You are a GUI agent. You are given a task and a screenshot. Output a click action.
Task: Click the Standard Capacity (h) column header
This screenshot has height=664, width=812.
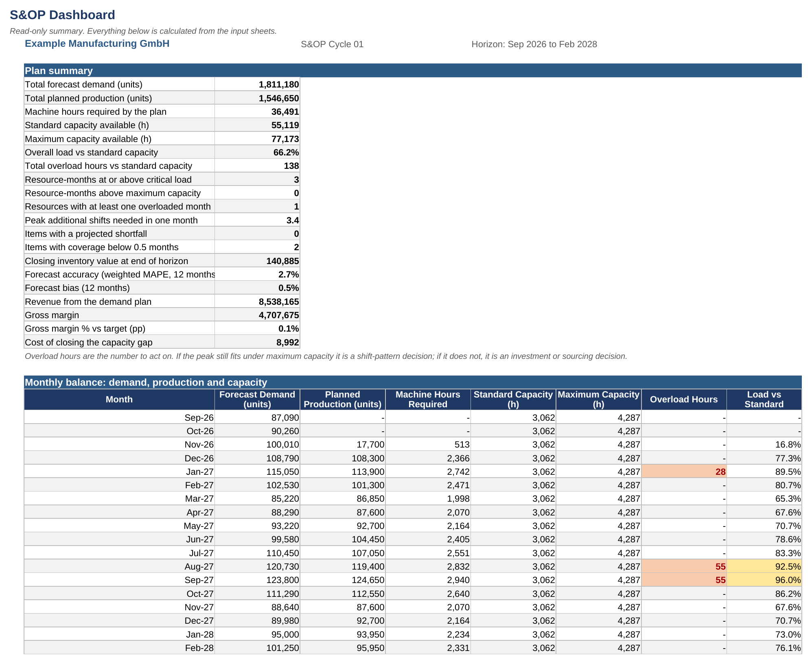513,400
